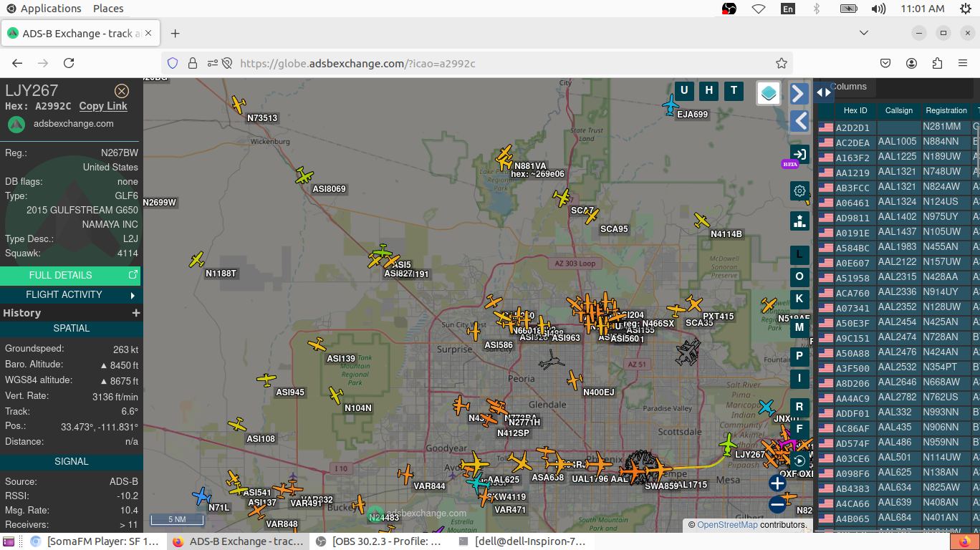The image size is (980, 550).
Task: Select table row with callsign AAL2646
Action: click(899, 382)
